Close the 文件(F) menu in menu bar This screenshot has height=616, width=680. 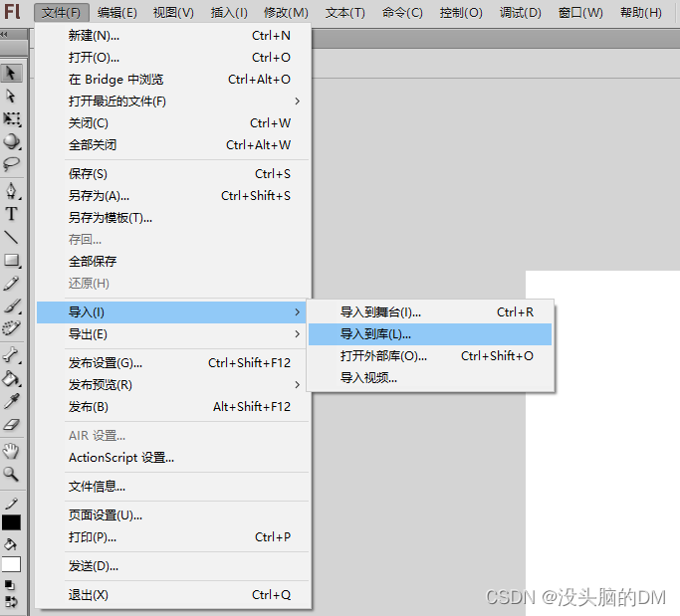[x=61, y=13]
